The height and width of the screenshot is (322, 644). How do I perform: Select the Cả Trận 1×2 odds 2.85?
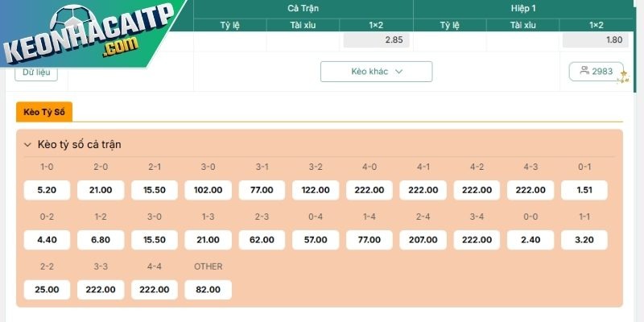pyautogui.click(x=376, y=39)
